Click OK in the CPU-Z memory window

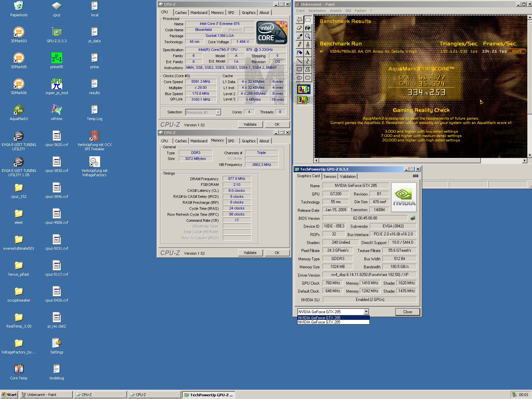coord(277,253)
